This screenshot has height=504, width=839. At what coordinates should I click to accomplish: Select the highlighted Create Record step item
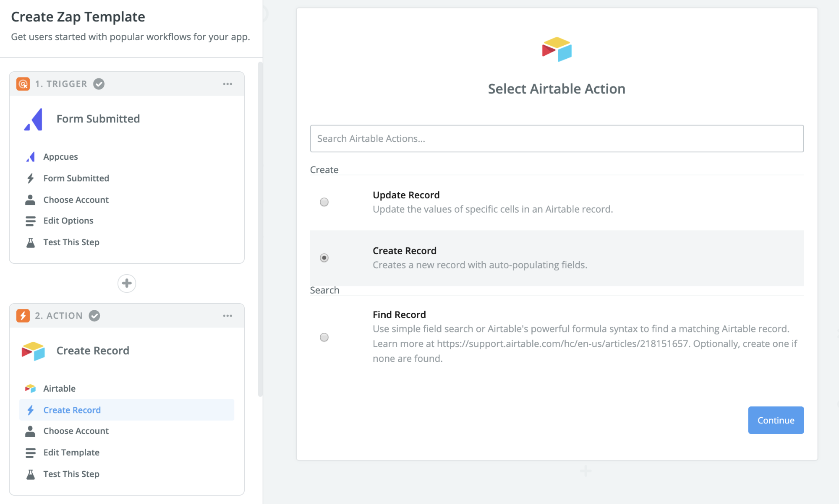coord(127,410)
